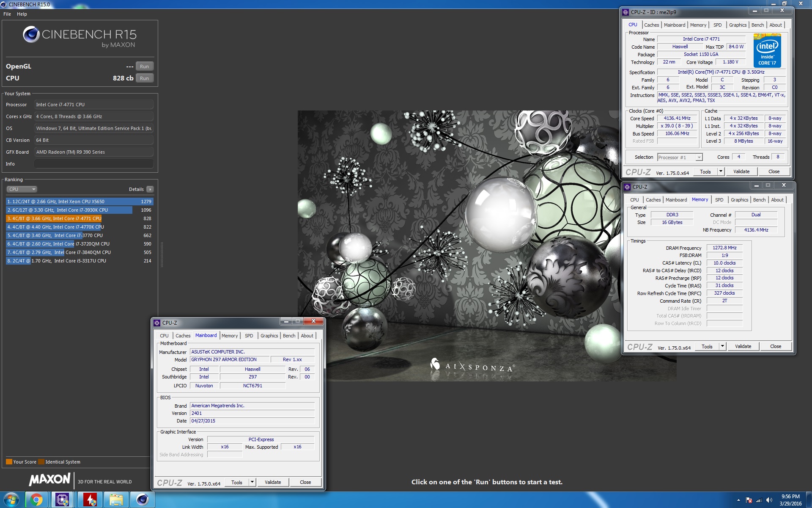Open the Cinebench File menu
This screenshot has height=508, width=812.
pos(7,14)
